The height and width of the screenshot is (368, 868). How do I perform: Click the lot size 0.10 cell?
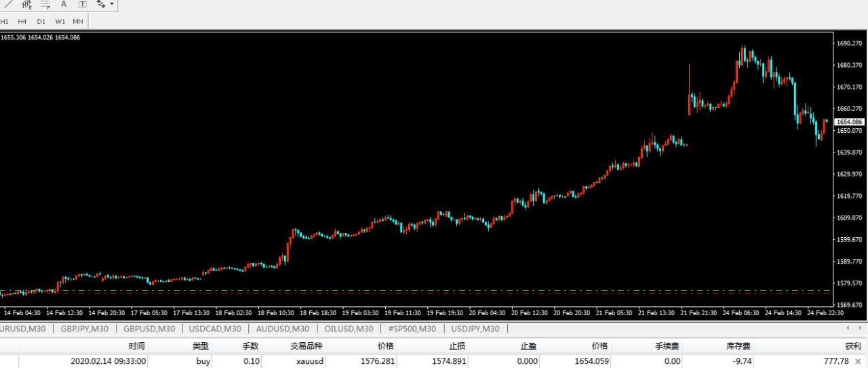[x=252, y=361]
